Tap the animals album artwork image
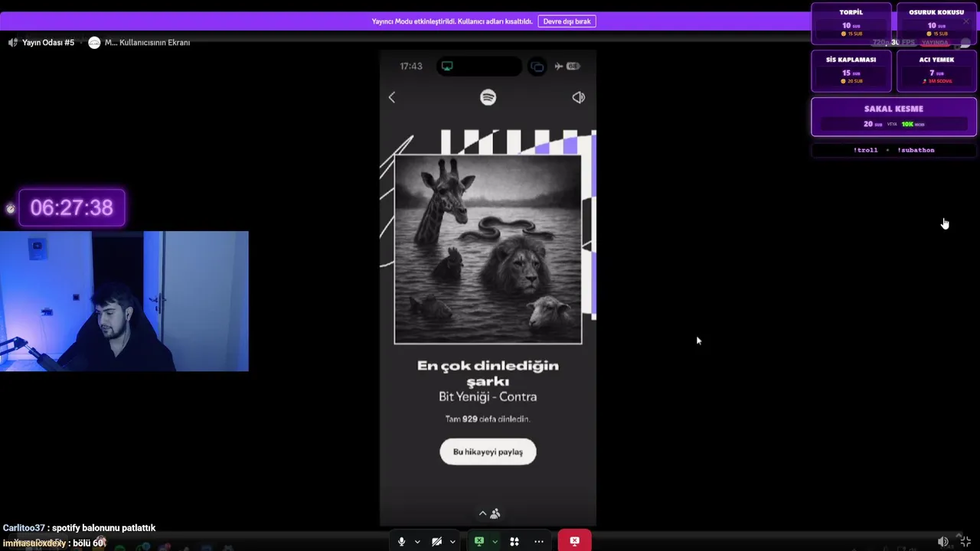980x551 pixels. click(x=488, y=249)
